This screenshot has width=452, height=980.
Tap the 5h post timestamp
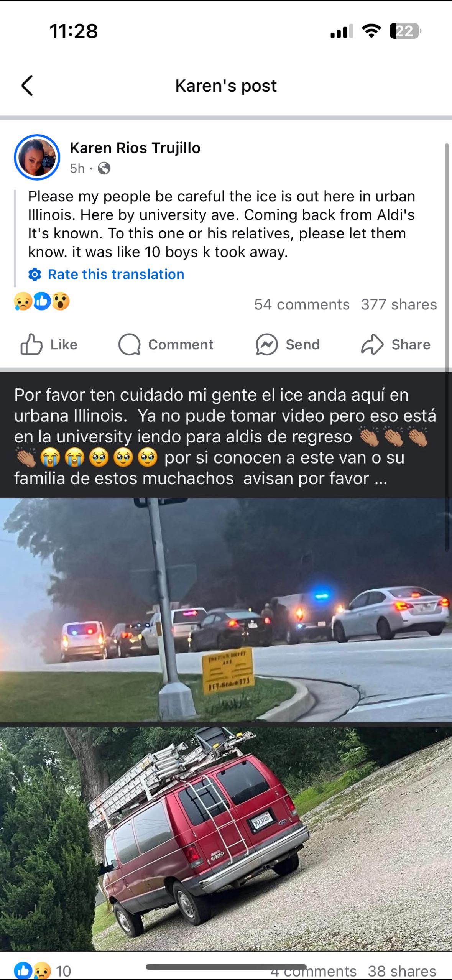[77, 168]
